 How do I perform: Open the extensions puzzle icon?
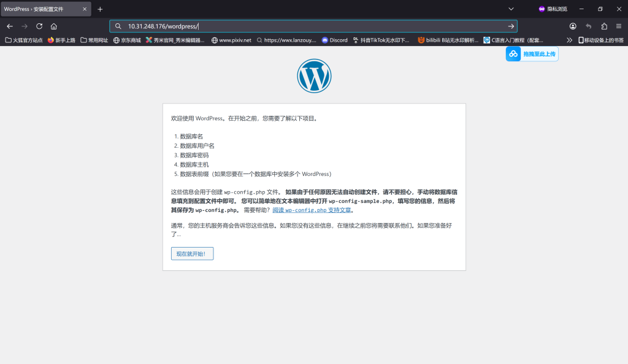(604, 26)
